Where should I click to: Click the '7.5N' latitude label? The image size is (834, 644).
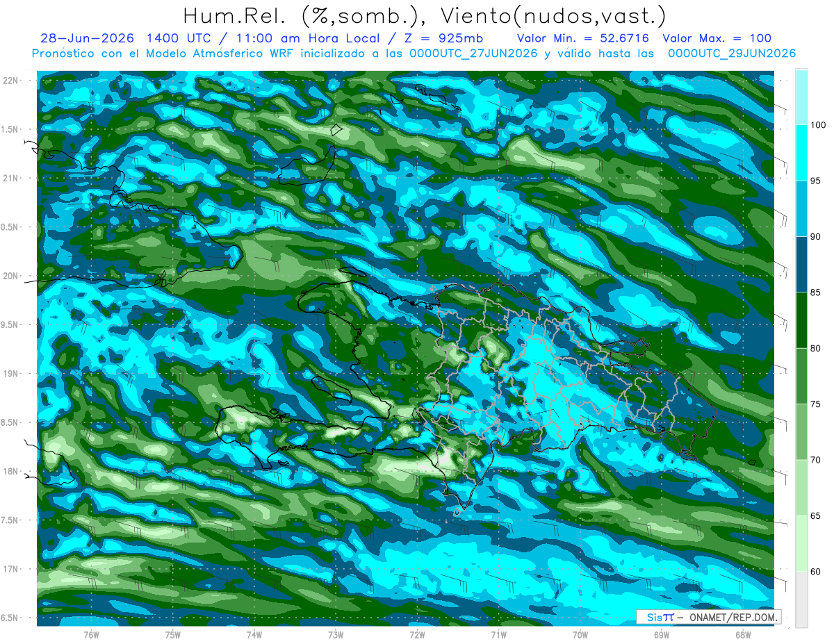click(x=10, y=520)
